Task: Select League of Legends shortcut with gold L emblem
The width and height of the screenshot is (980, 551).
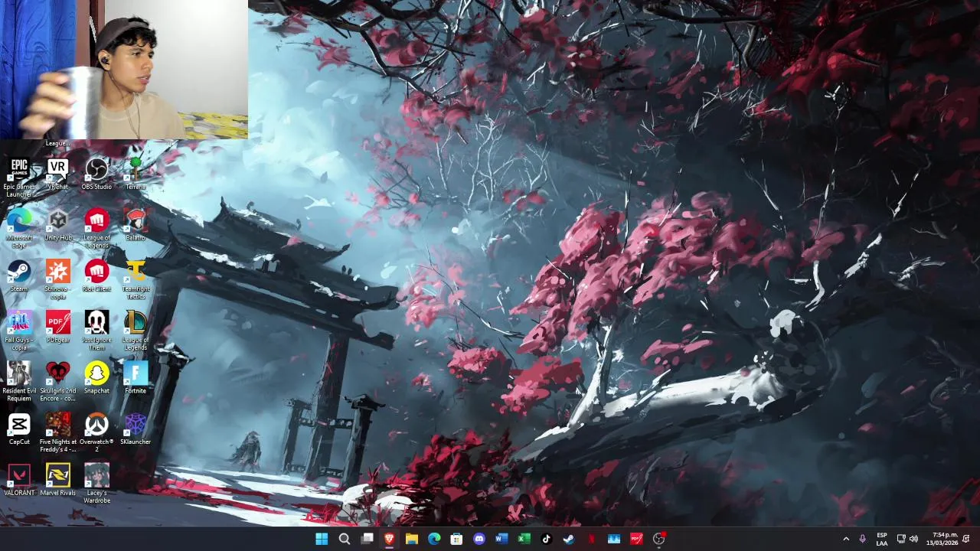Action: coord(136,331)
